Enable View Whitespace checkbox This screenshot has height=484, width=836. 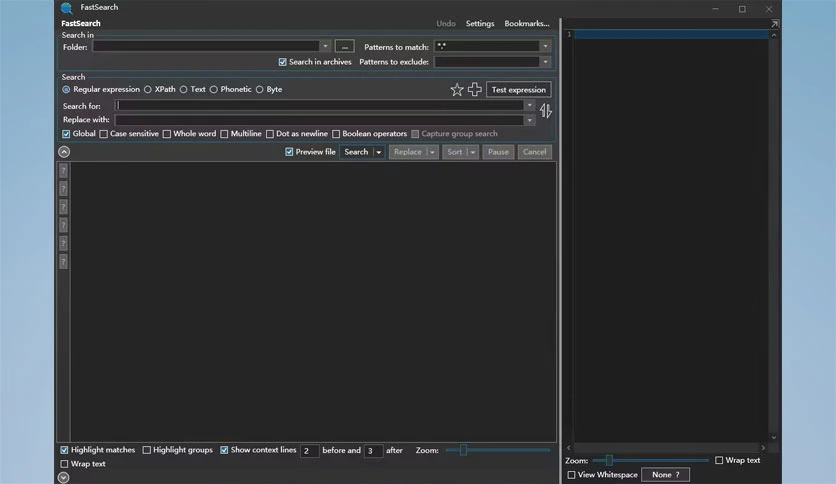click(602, 474)
